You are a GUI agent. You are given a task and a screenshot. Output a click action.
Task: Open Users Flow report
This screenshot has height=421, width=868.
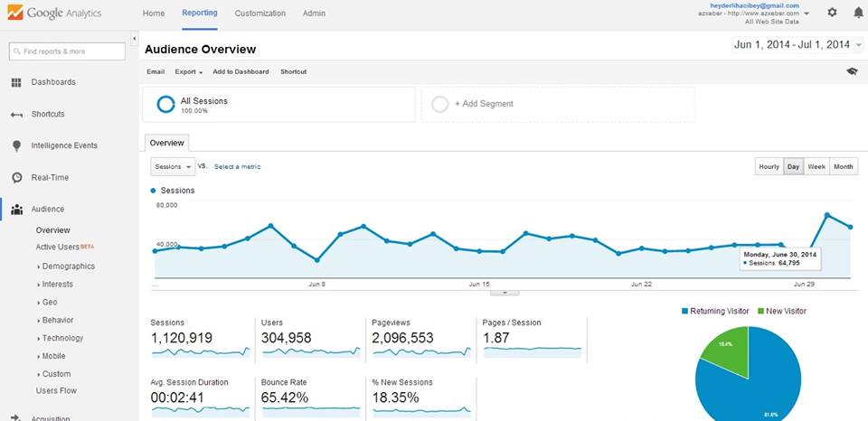coord(56,390)
